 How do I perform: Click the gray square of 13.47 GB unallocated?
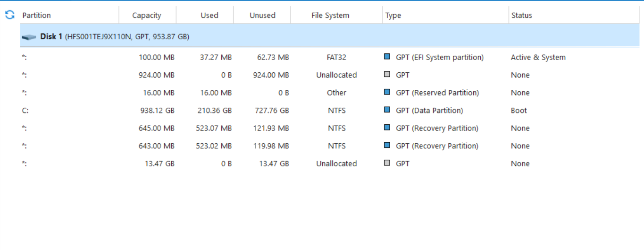387,163
